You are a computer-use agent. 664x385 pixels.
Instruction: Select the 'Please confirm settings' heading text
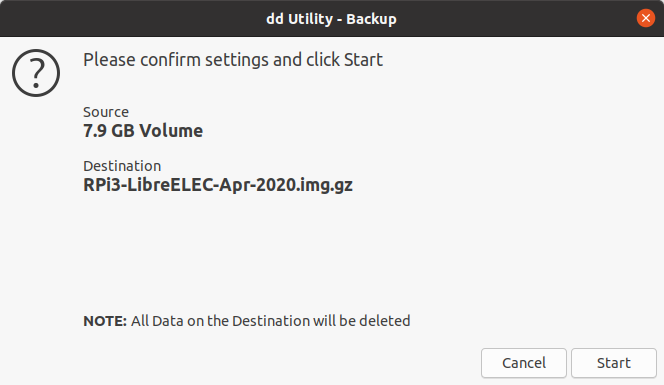pos(233,60)
